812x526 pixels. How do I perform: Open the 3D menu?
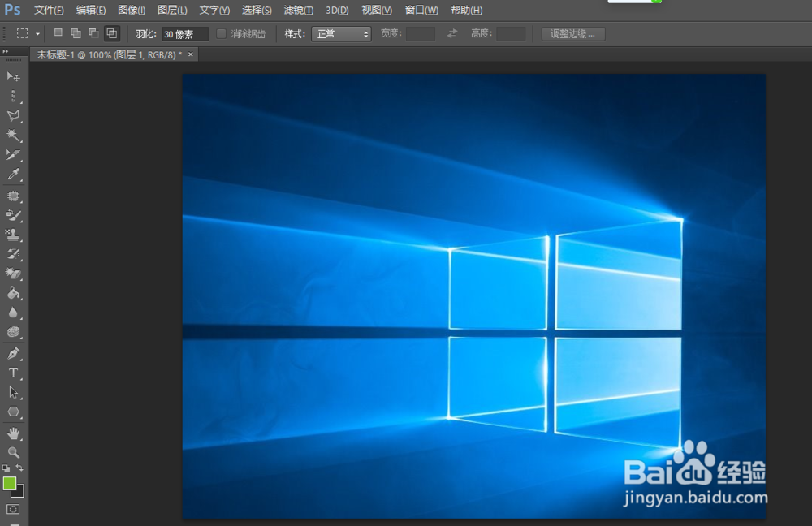337,10
